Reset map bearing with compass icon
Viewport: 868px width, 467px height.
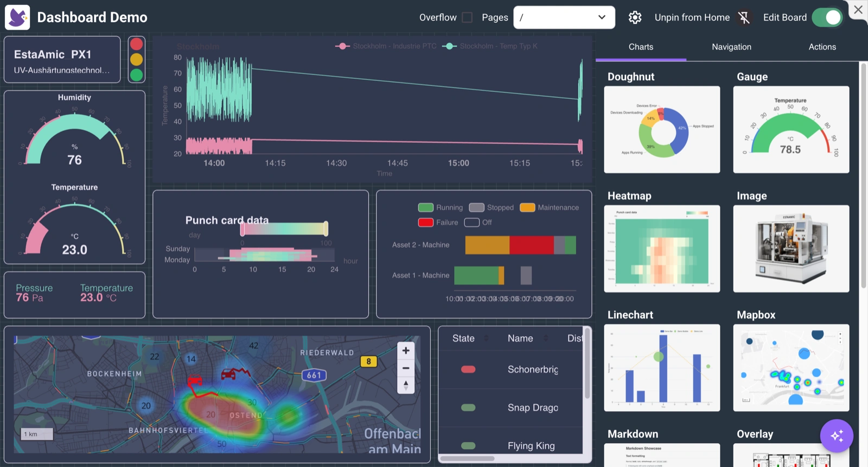406,386
